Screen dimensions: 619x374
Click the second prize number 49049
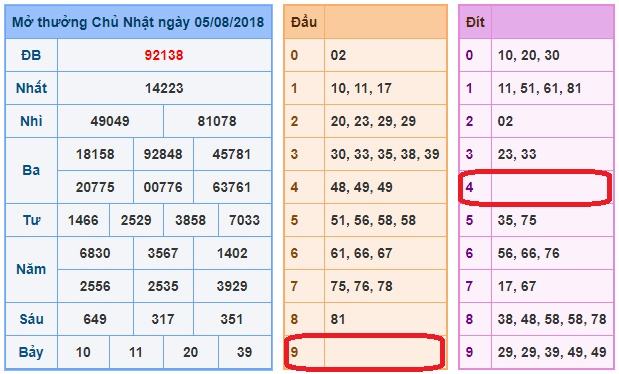coord(110,121)
